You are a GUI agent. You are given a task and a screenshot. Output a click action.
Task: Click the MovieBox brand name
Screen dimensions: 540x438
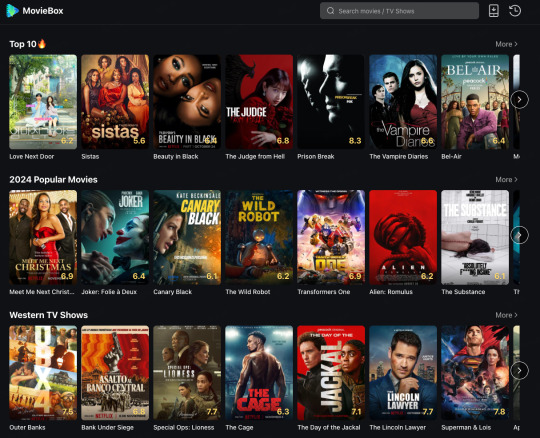[x=43, y=11]
